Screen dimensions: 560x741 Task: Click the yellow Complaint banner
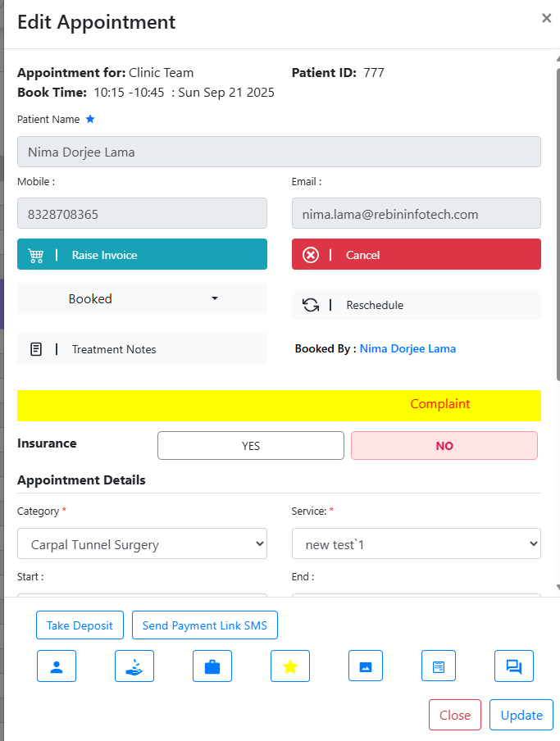click(279, 405)
